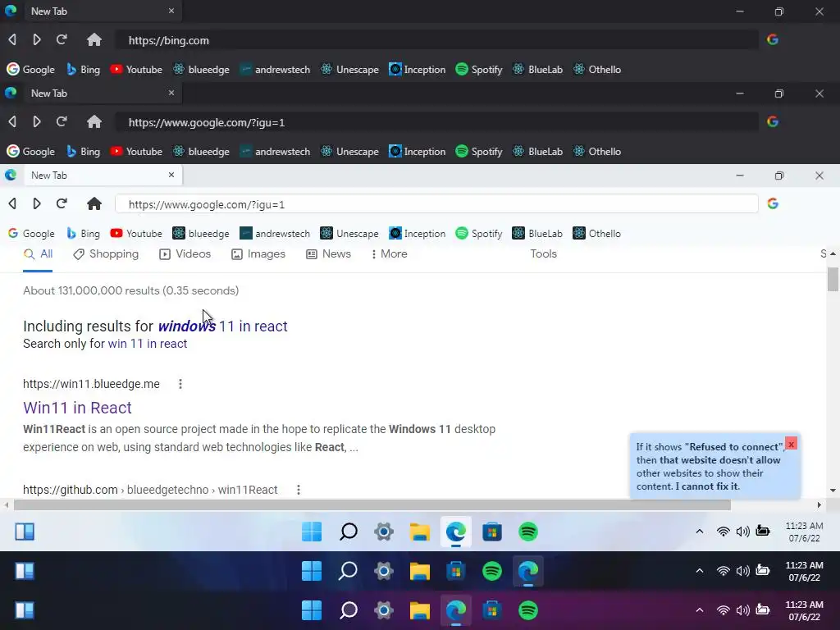Select the All search results tab
This screenshot has height=630, width=840.
pos(38,254)
